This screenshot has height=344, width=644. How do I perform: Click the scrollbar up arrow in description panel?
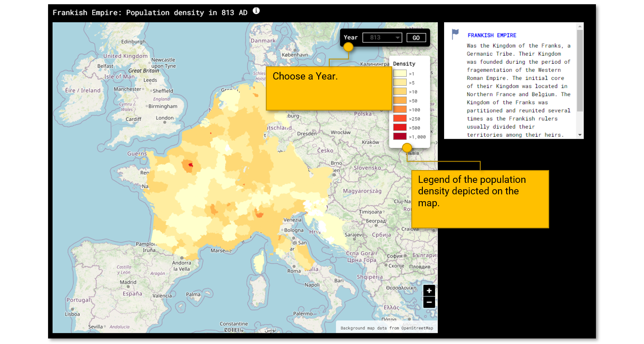pos(580,26)
